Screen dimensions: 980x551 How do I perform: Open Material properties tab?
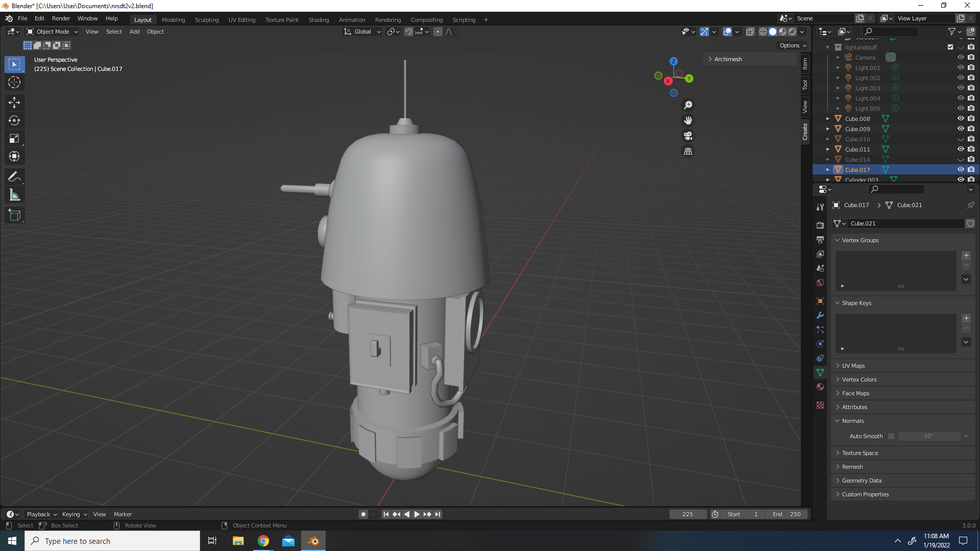click(820, 387)
